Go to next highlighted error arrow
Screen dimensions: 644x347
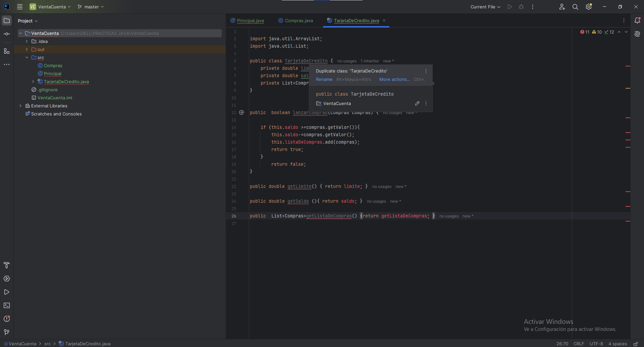pyautogui.click(x=626, y=32)
